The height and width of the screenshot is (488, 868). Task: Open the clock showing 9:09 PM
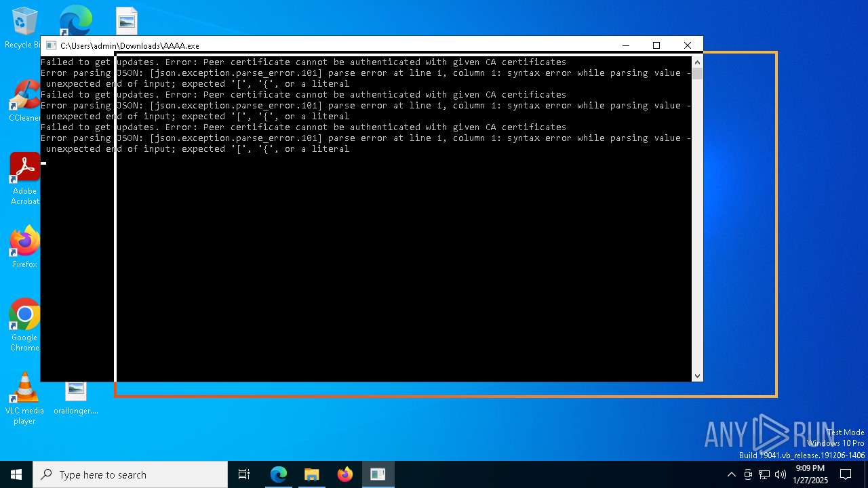[x=810, y=474]
